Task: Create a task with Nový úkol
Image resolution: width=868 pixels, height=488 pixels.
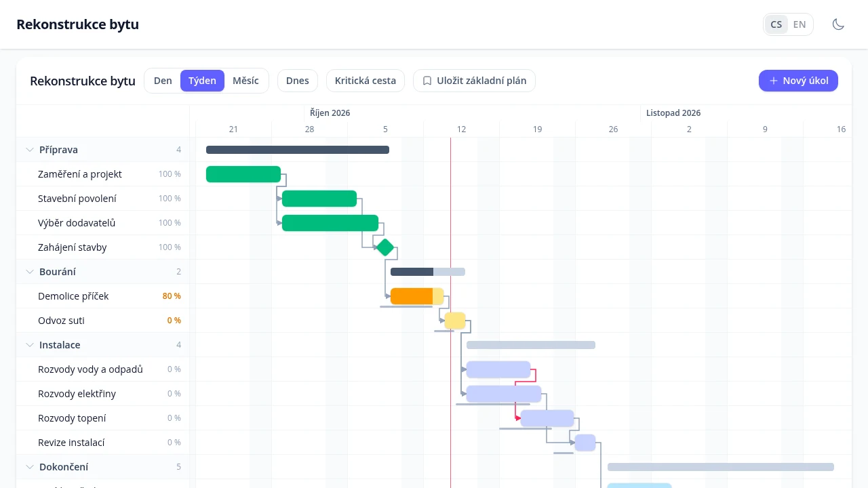Action: 798,81
